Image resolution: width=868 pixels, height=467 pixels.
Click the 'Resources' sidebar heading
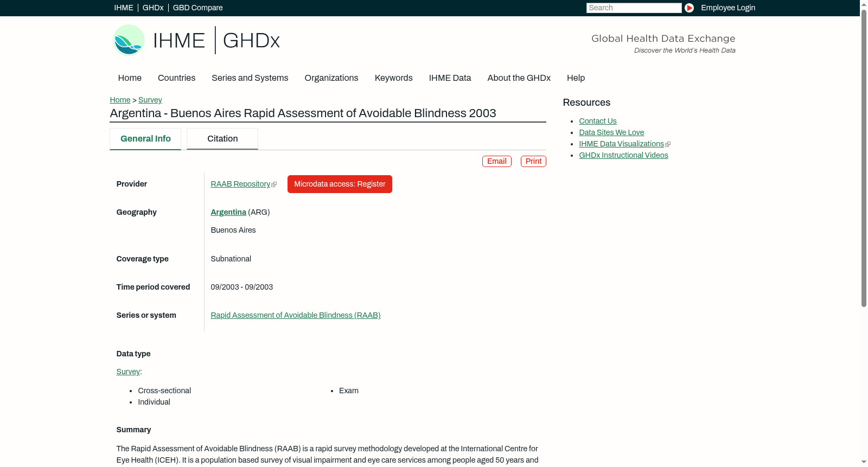[x=586, y=103]
